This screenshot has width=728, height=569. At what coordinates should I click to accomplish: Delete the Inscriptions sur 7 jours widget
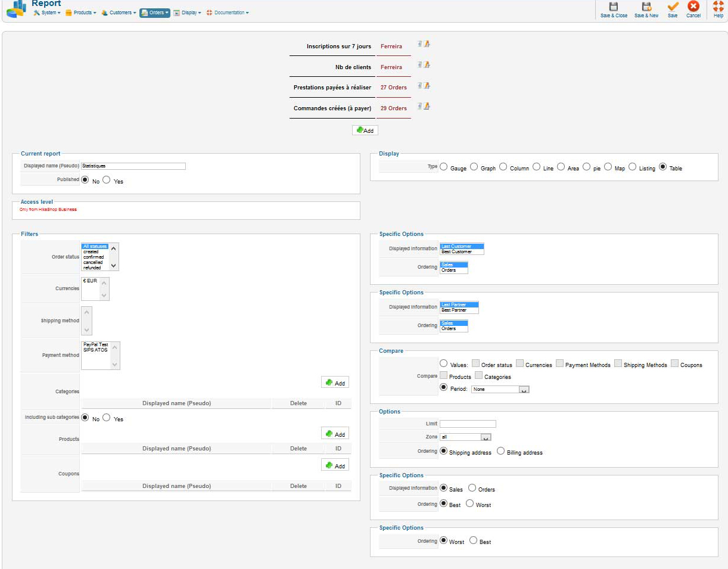[419, 43]
